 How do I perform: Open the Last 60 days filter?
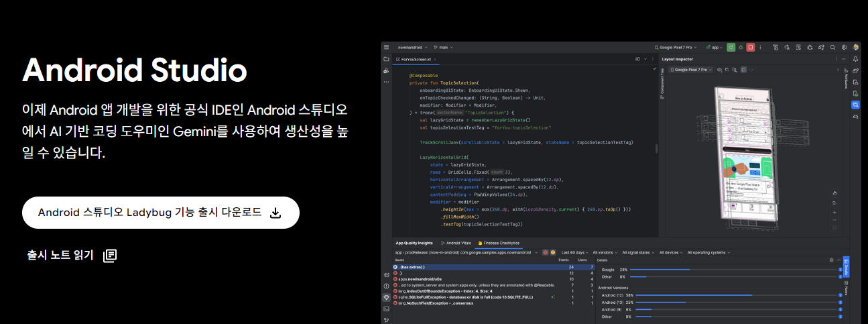click(574, 252)
